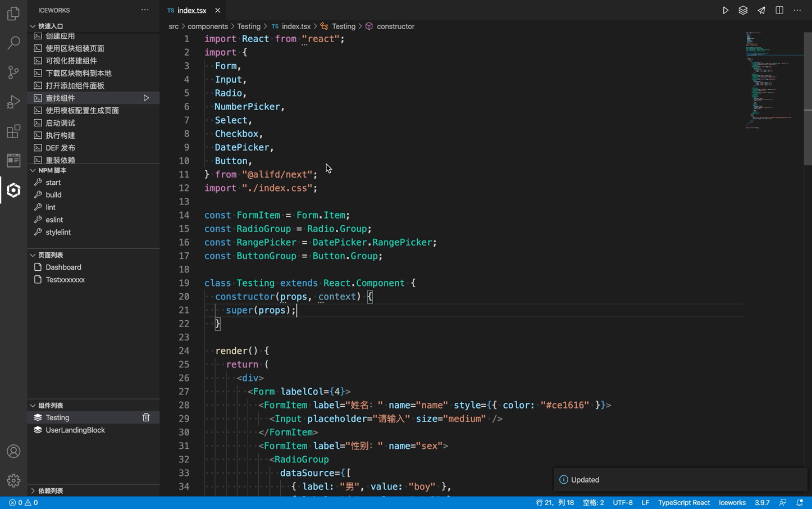Select 创建应用 in quick entry list
Screen dimensions: 812x509
click(93, 36)
